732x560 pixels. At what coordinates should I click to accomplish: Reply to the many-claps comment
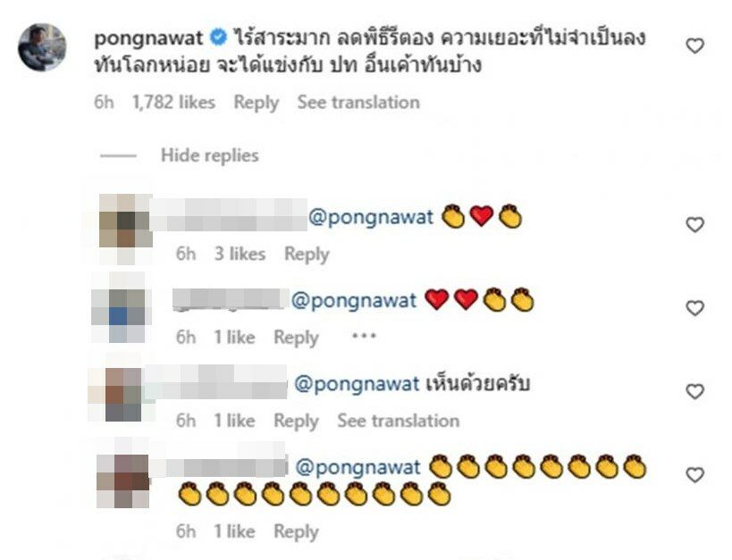296,531
